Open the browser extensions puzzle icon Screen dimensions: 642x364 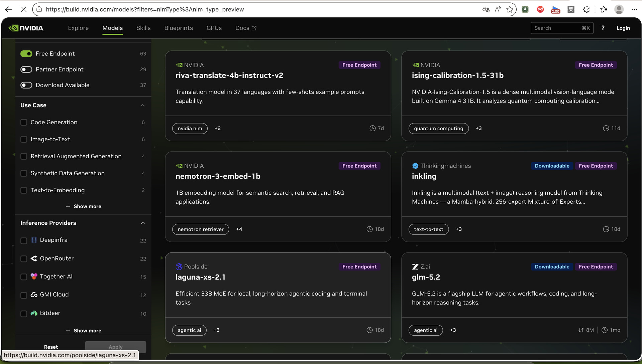pyautogui.click(x=586, y=9)
